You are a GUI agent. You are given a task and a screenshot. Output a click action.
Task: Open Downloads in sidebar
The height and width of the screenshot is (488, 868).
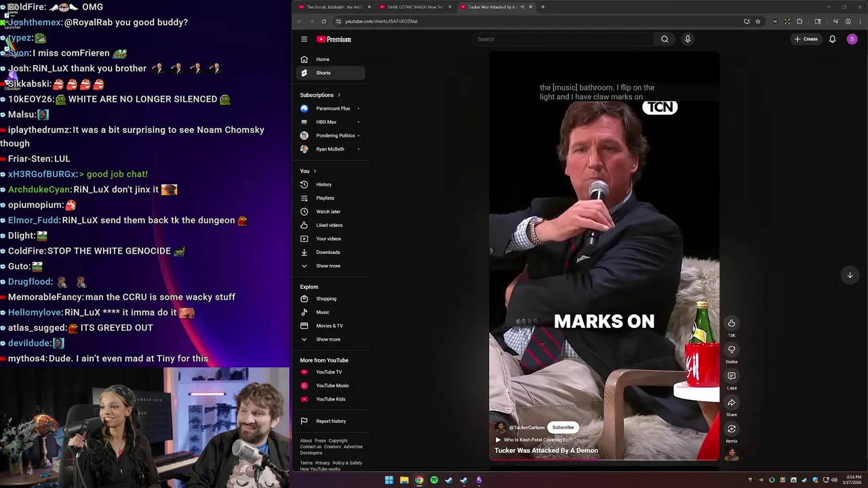point(332,252)
